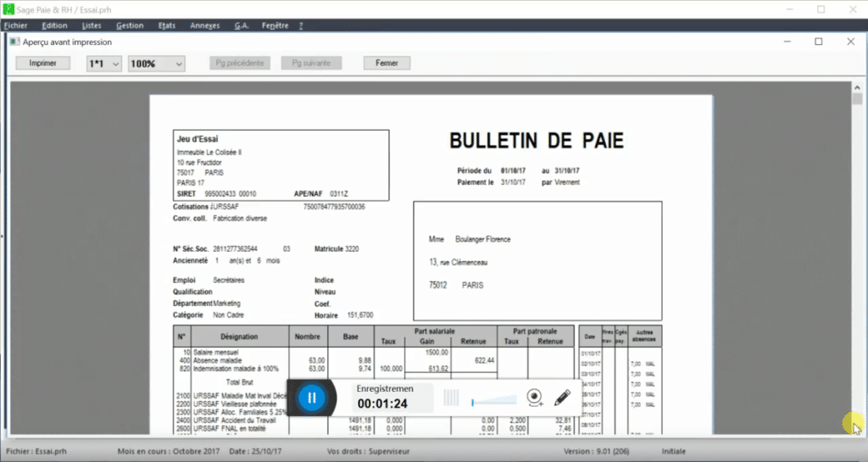Open the ? help menu

[x=301, y=25]
